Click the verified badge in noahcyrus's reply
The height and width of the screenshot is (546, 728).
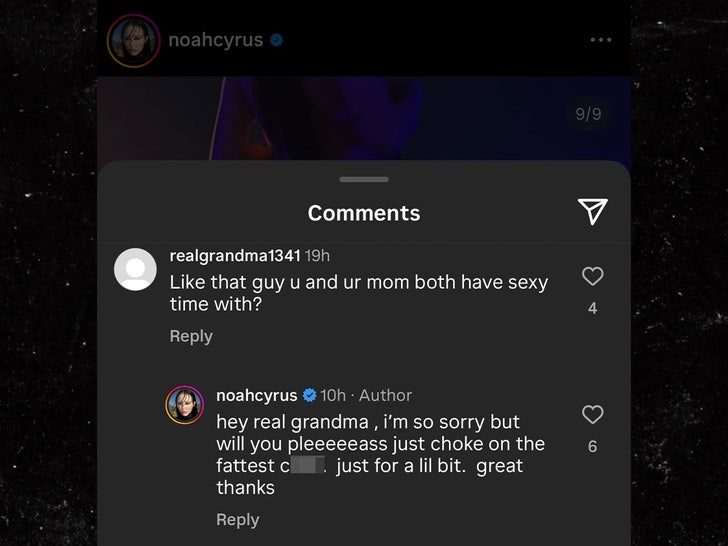point(310,396)
